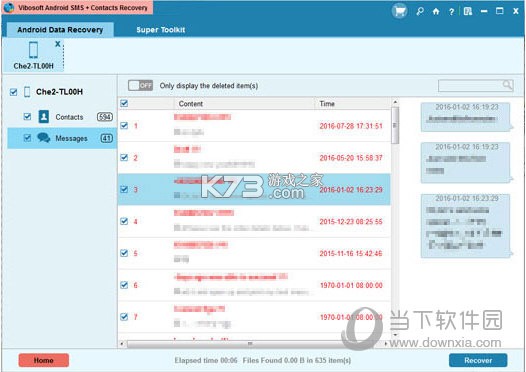The image size is (526, 372).
Task: Select row 6 time 1970-01-01 08:00:00
Action: pos(351,285)
